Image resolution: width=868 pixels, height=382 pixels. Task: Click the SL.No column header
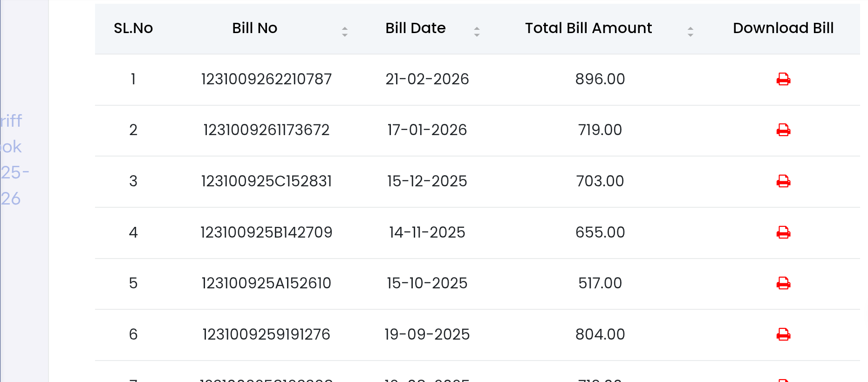pyautogui.click(x=133, y=28)
